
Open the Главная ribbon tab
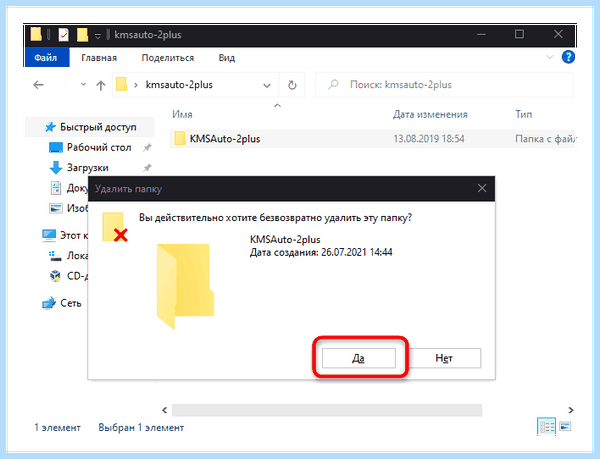coord(99,58)
